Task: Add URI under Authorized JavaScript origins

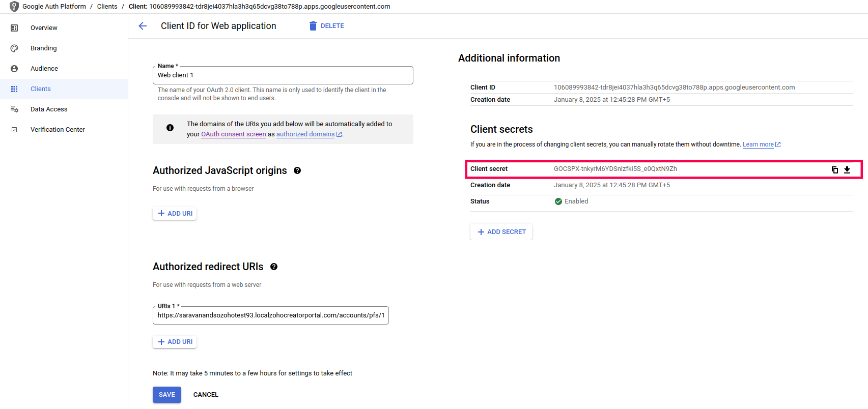Action: point(175,214)
